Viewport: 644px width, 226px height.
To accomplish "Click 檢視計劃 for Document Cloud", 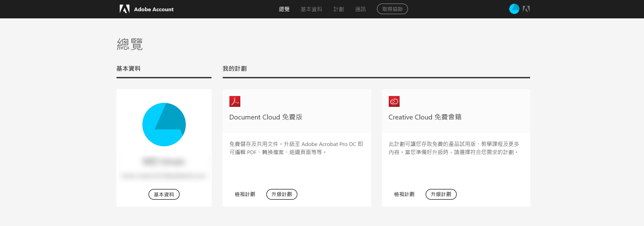I will 245,194.
